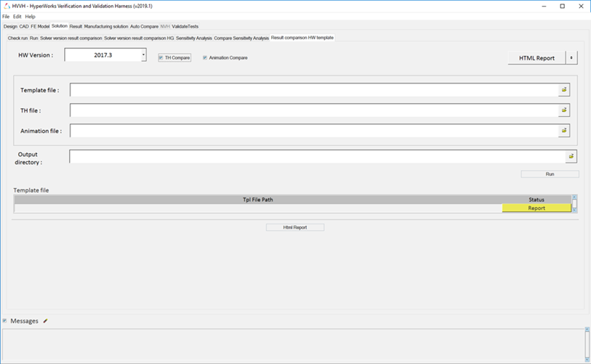Switch to the FE Model tab

(40, 26)
